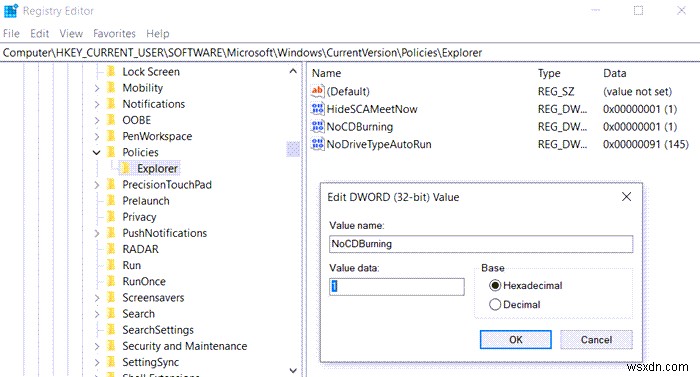This screenshot has width=700, height=377.
Task: Close the Edit DWORD dialog with X
Action: click(626, 197)
